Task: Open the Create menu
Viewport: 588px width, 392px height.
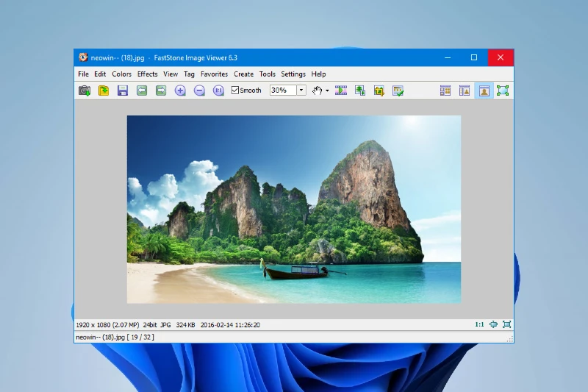Action: coord(244,74)
